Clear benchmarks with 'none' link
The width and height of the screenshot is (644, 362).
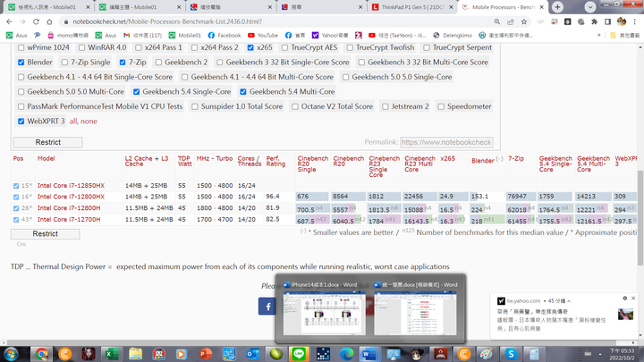coord(89,122)
